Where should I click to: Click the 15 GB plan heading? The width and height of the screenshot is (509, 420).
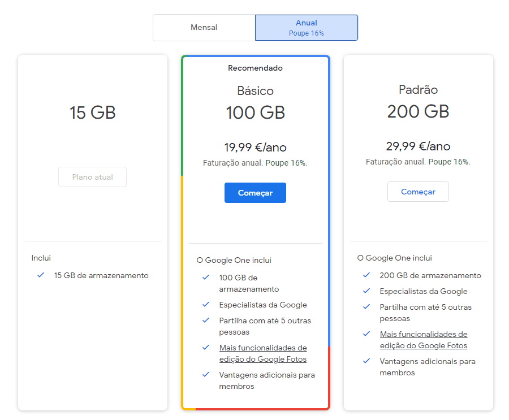click(x=93, y=112)
